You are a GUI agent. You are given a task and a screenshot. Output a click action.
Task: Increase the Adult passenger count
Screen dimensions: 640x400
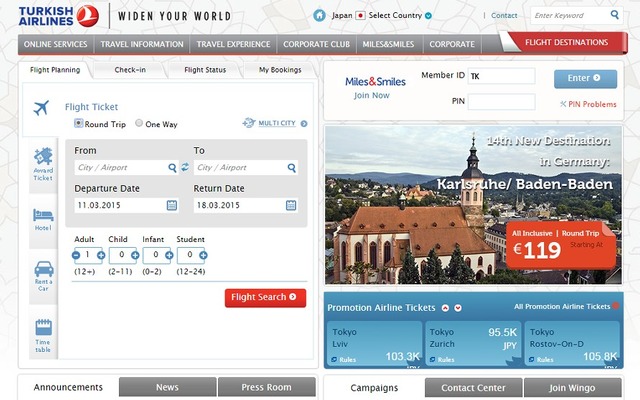[x=101, y=256]
